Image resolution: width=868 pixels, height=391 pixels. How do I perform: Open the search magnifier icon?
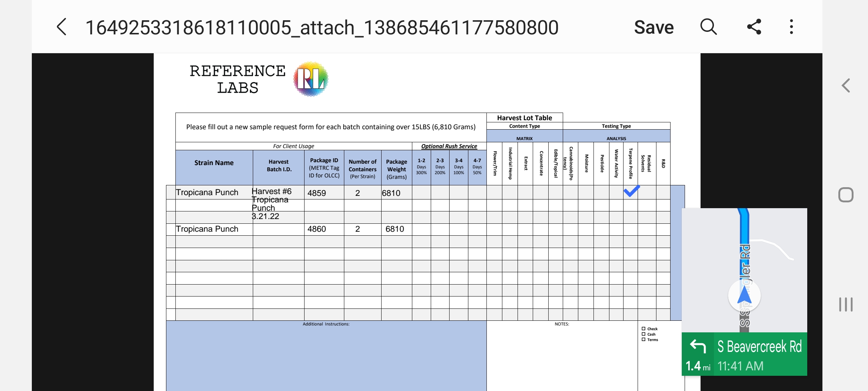708,27
